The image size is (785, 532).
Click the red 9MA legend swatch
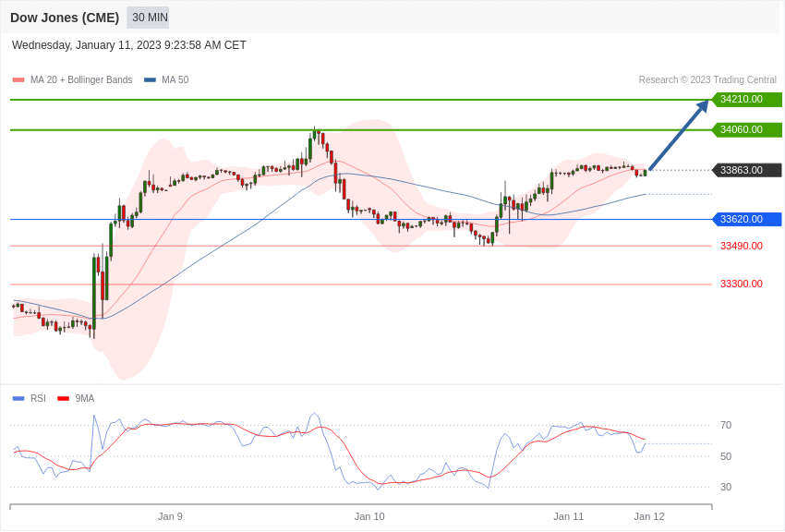[x=64, y=398]
